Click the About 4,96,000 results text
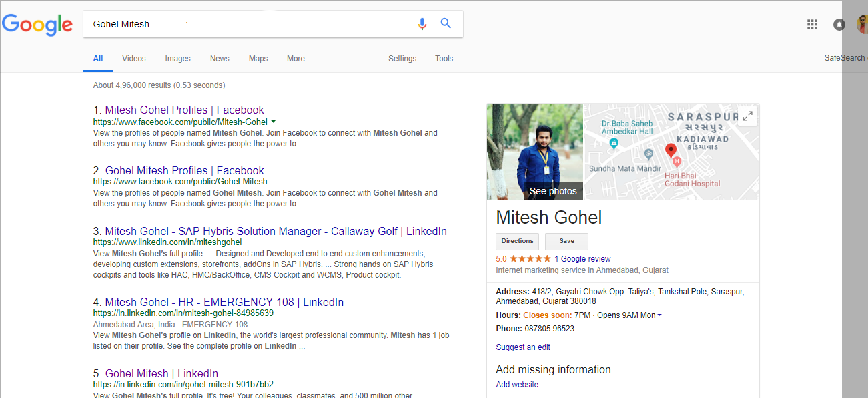Viewport: 868px width, 398px height. [x=159, y=85]
